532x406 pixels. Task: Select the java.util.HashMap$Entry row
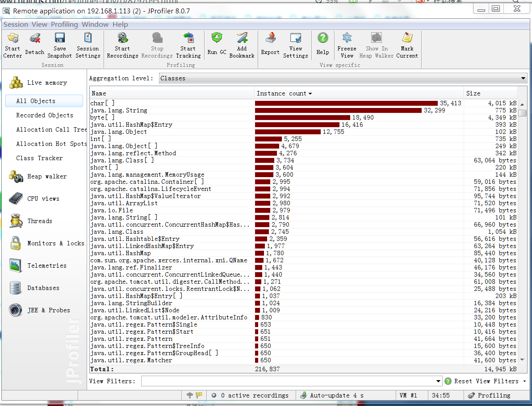point(303,124)
